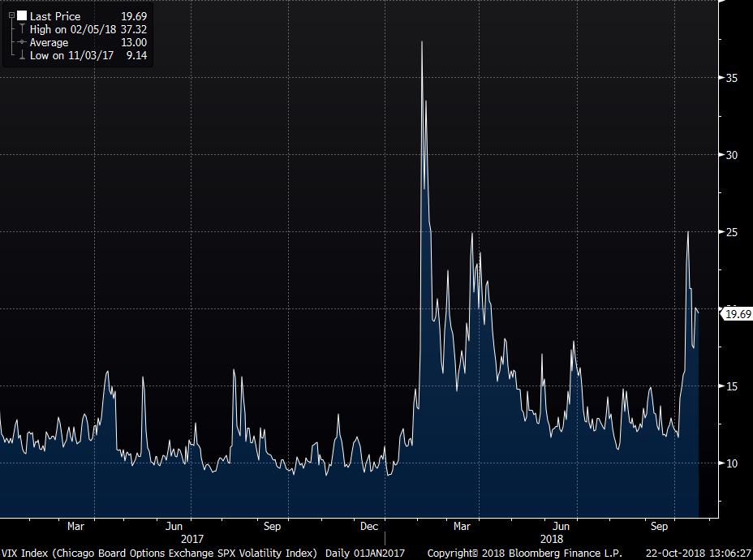Select the 'High on 02/05/18' legend label
This screenshot has height=560, width=753.
73,29
